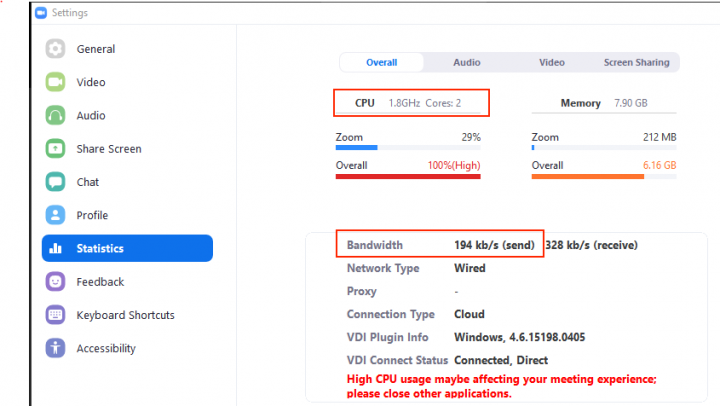Click the red Overall CPU usage bar

click(408, 177)
